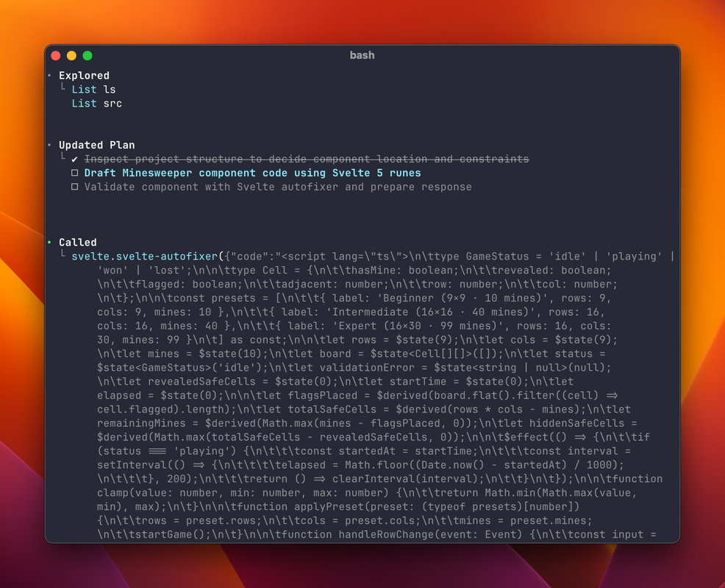Click the yellow minimize window button
725x588 pixels.
71,55
